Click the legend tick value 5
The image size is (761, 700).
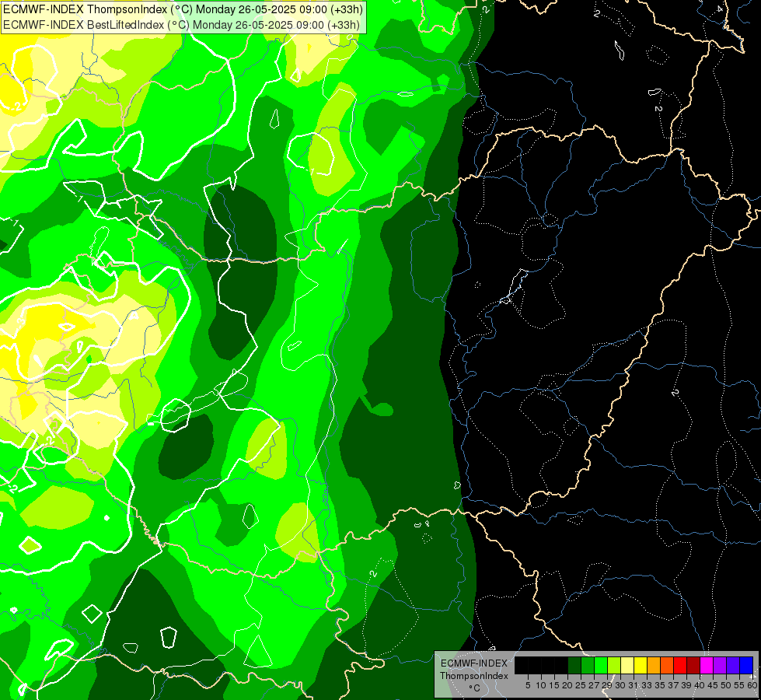tap(528, 685)
